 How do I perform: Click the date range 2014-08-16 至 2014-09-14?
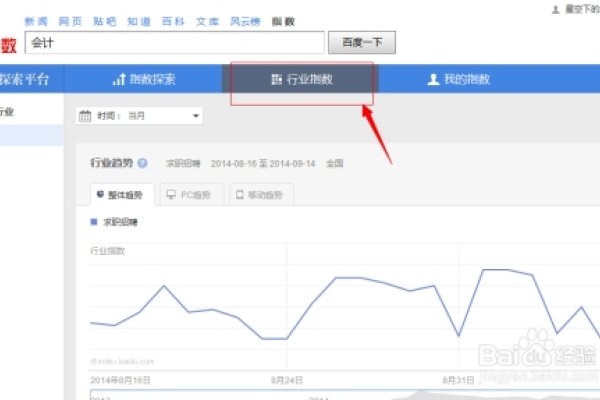(263, 164)
